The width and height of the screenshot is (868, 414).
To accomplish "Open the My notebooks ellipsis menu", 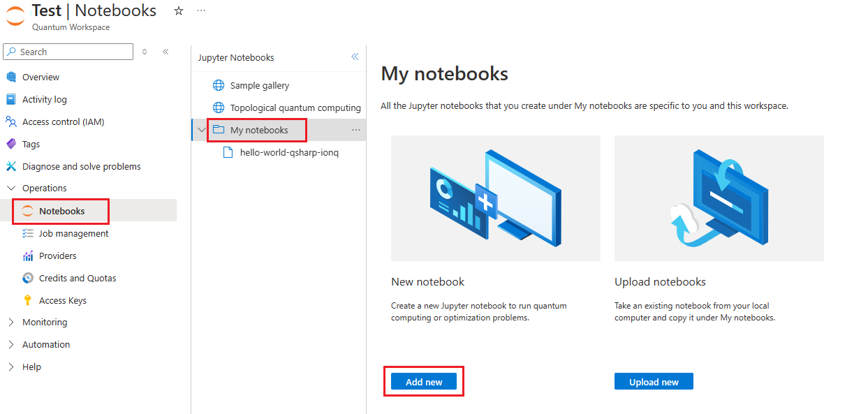I will [x=356, y=130].
